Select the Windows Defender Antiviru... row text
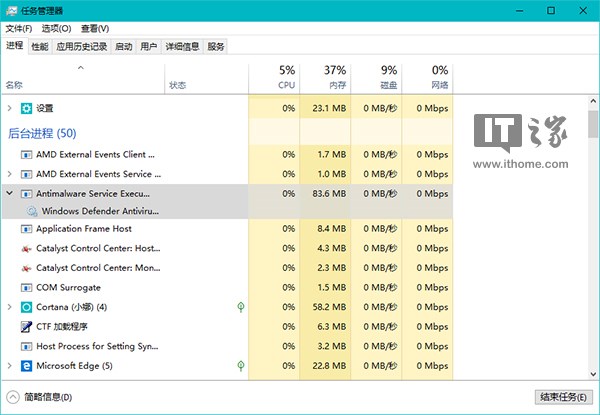 pos(100,211)
